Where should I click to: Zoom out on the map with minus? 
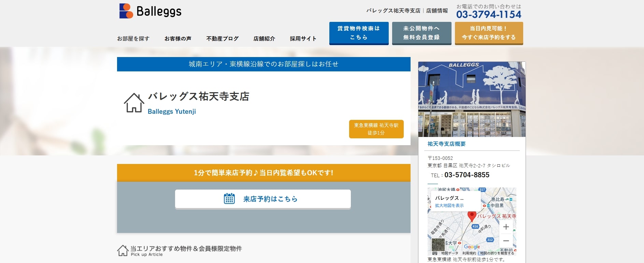pyautogui.click(x=506, y=241)
